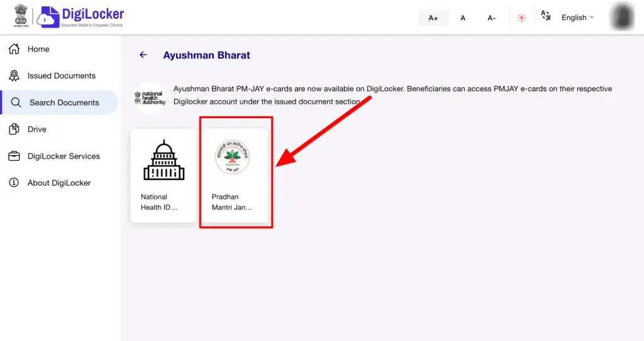Viewport: 644px width, 341px height.
Task: Go back using the left arrow
Action: pos(143,55)
